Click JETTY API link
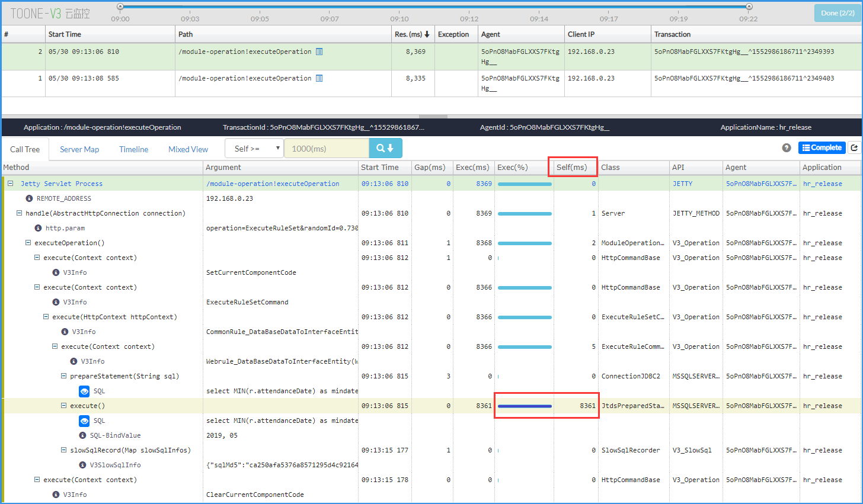Screen dimensions: 863x504 click(682, 184)
